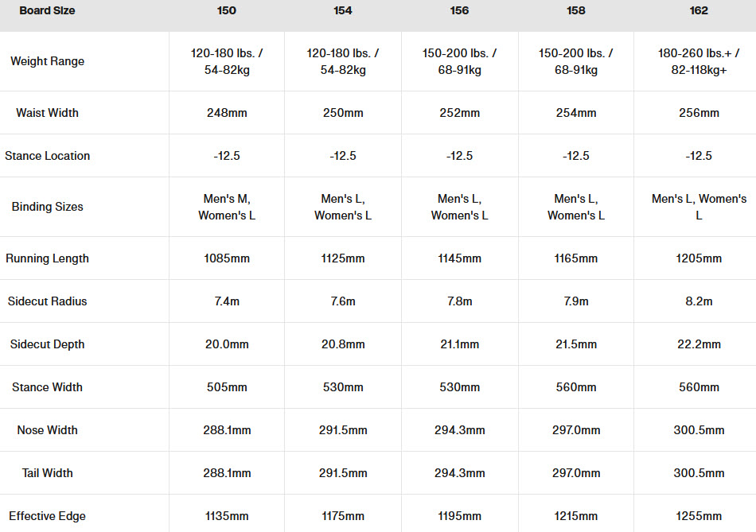Click the 162 board size column header
Viewport: 756px width, 532px height.
[x=699, y=11]
